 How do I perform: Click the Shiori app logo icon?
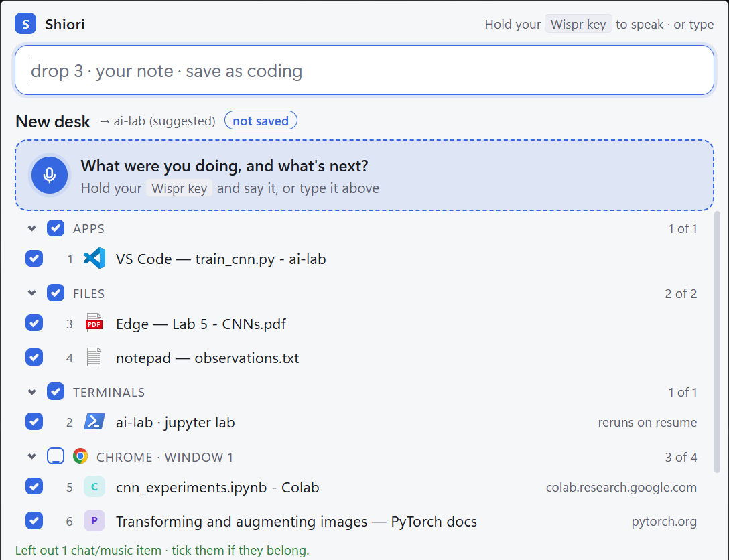pyautogui.click(x=25, y=23)
